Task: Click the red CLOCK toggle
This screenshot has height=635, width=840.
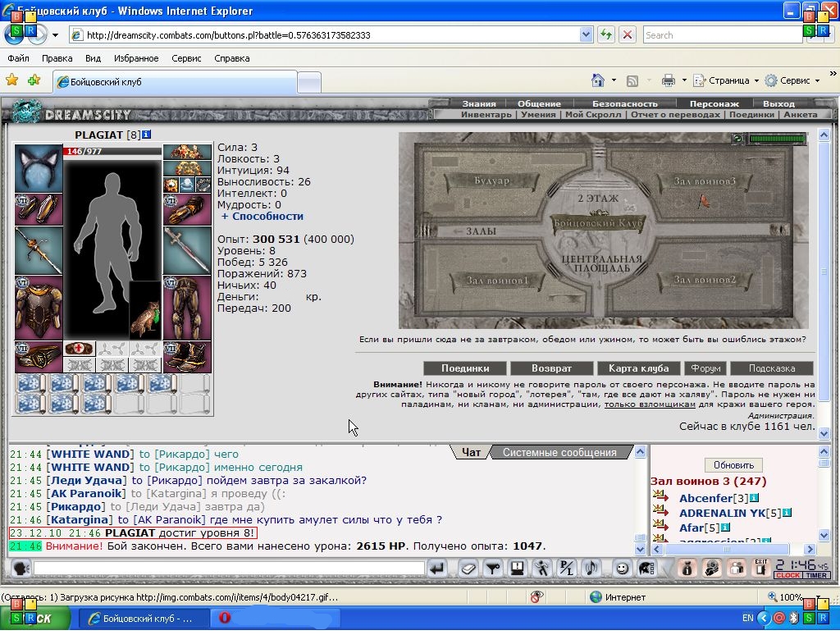Action: click(x=787, y=575)
